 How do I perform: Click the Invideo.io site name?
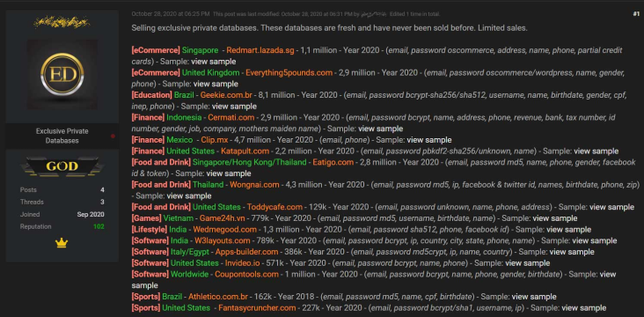[x=242, y=262]
